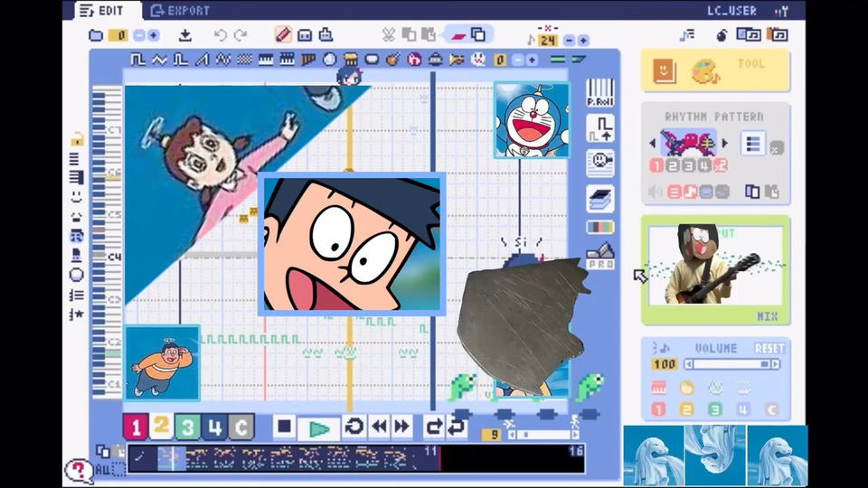Viewport: 868px width, 488px height.
Task: Start playback with green play button
Action: click(319, 428)
